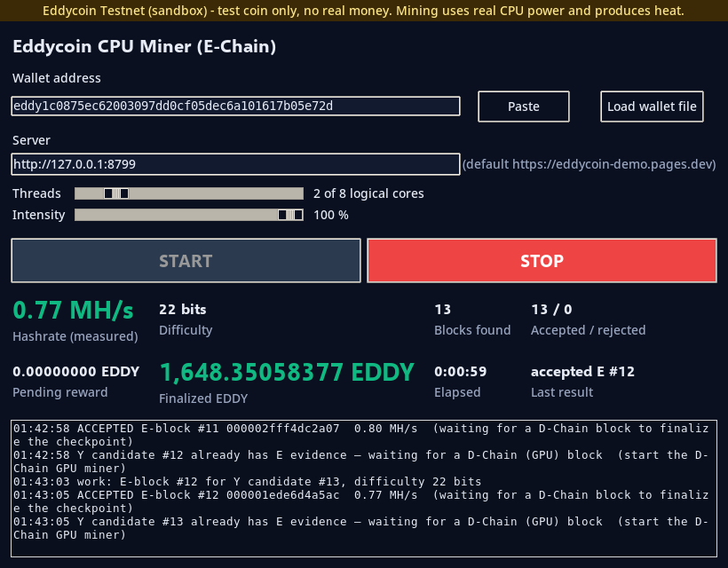Focus the Wallet address input field
Viewport: 728px width, 568px height.
235,106
